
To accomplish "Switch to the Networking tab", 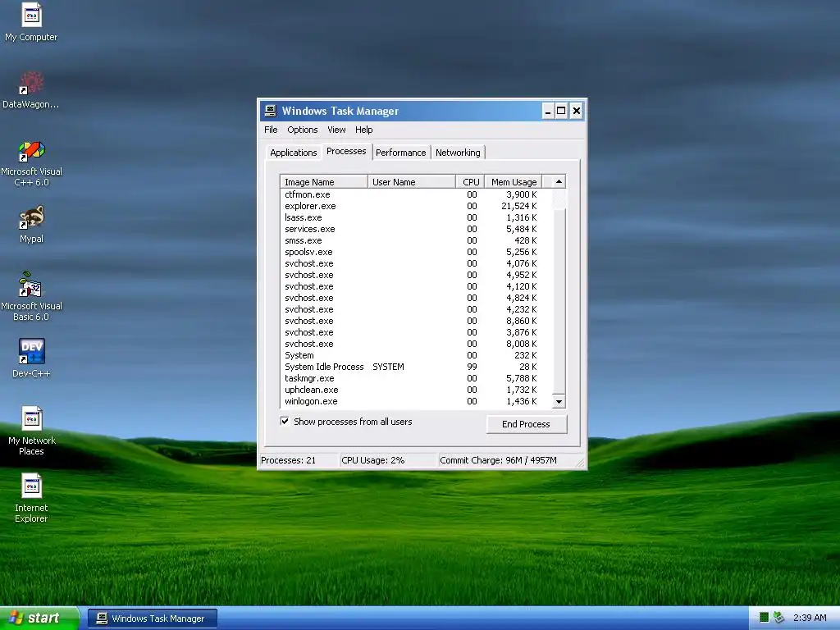I will pyautogui.click(x=458, y=153).
